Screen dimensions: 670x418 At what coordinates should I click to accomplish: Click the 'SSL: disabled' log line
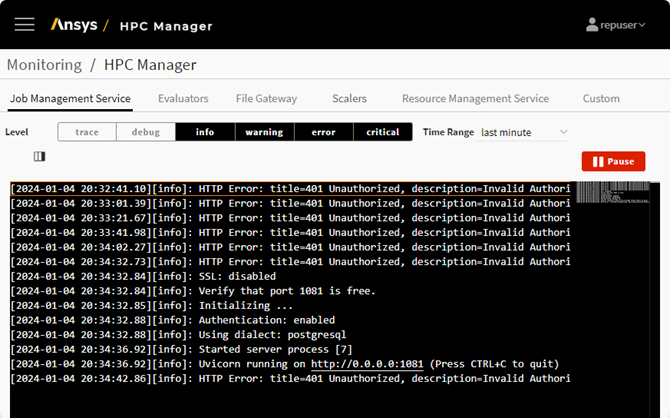[x=143, y=277]
